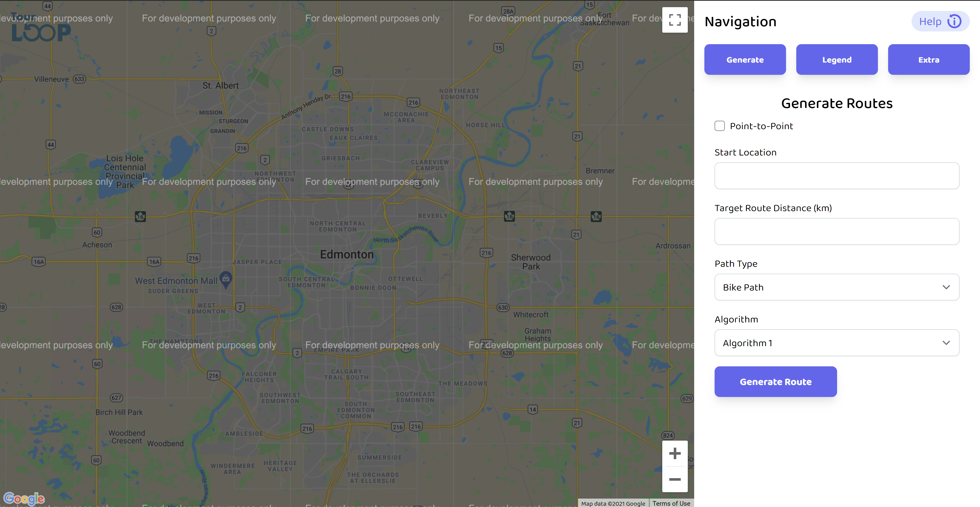
Task: Enable the Point-to-Point checkbox
Action: pos(719,126)
